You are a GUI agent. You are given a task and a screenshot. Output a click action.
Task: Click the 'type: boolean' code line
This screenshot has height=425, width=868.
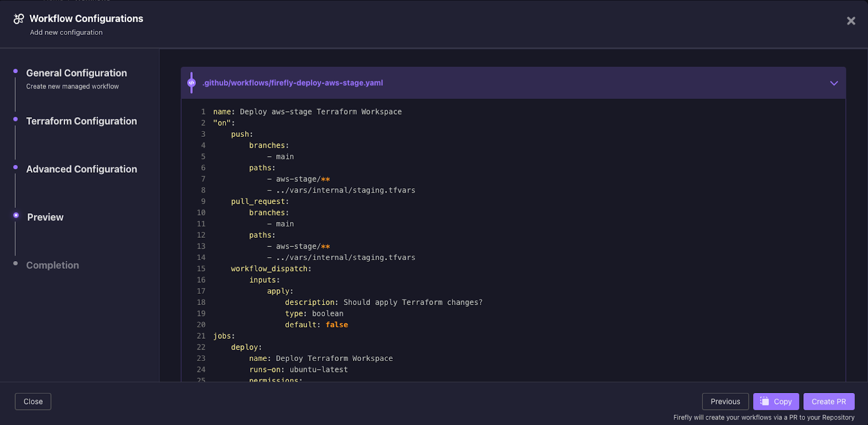coord(314,314)
